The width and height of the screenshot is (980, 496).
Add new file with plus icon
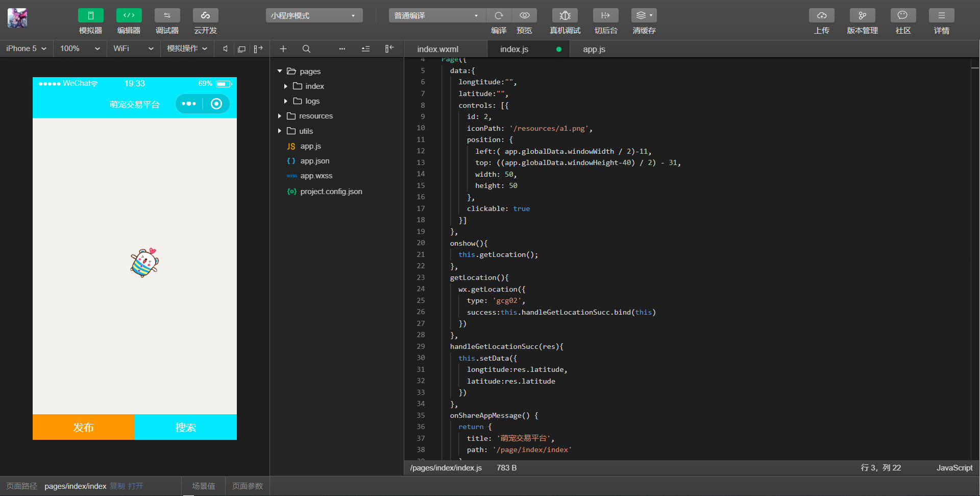[x=283, y=49]
